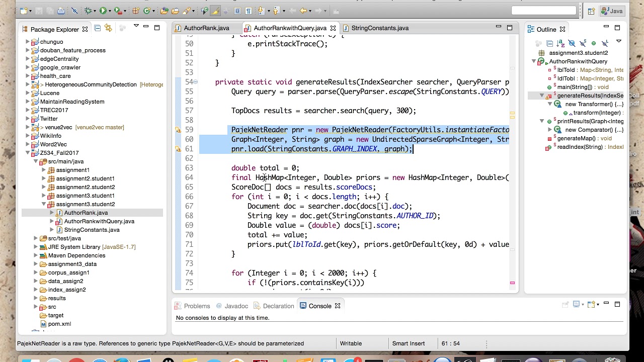
Task: Toggle Hide Non-Public Members green dot
Action: pyautogui.click(x=594, y=44)
